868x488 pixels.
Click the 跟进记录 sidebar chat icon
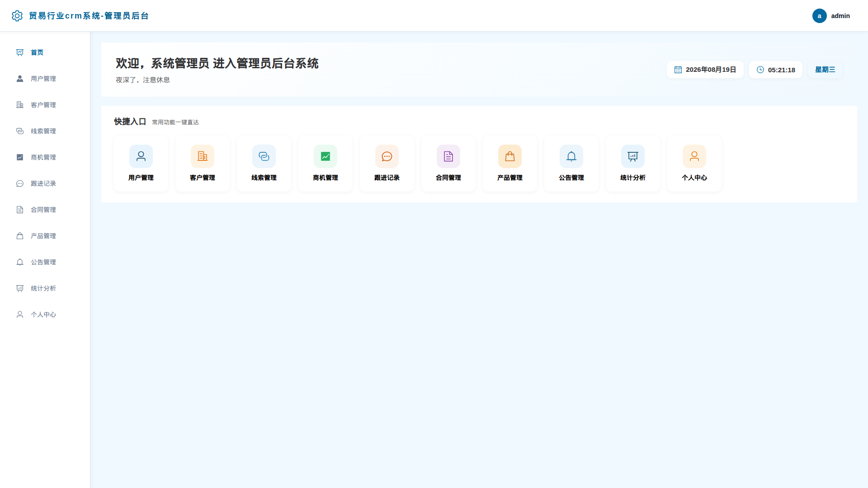20,183
